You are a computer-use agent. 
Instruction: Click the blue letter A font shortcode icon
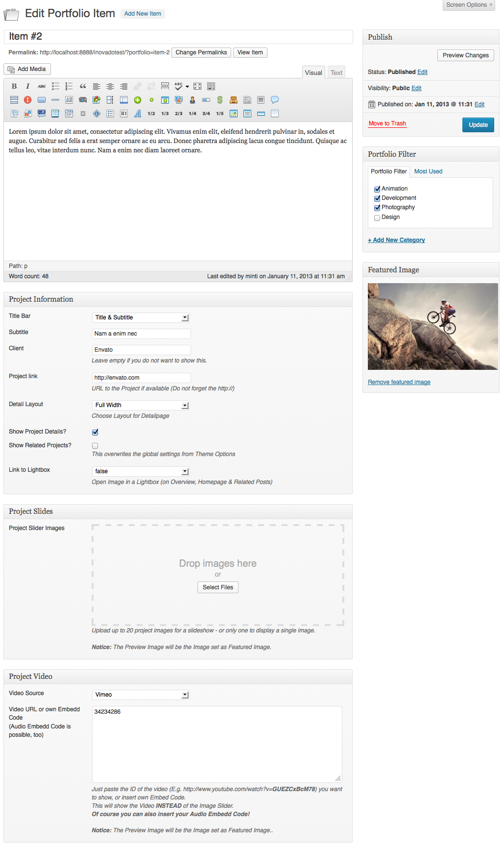pos(138,114)
